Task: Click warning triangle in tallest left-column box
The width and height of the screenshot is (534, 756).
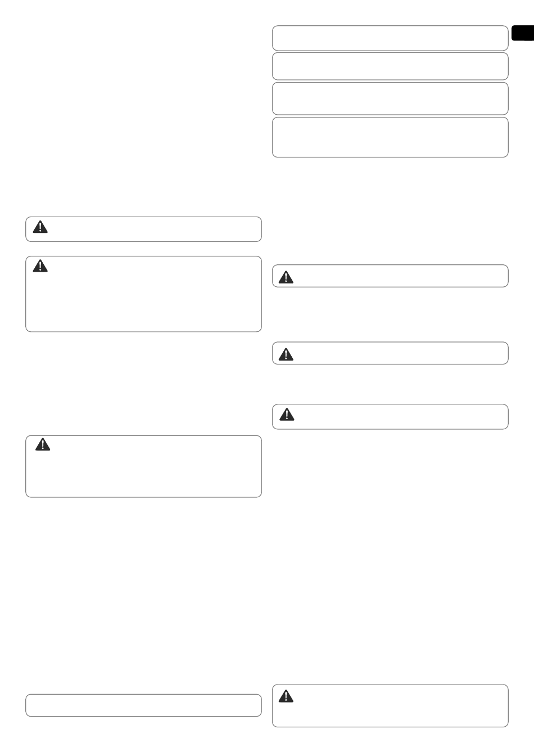Action: (x=40, y=265)
